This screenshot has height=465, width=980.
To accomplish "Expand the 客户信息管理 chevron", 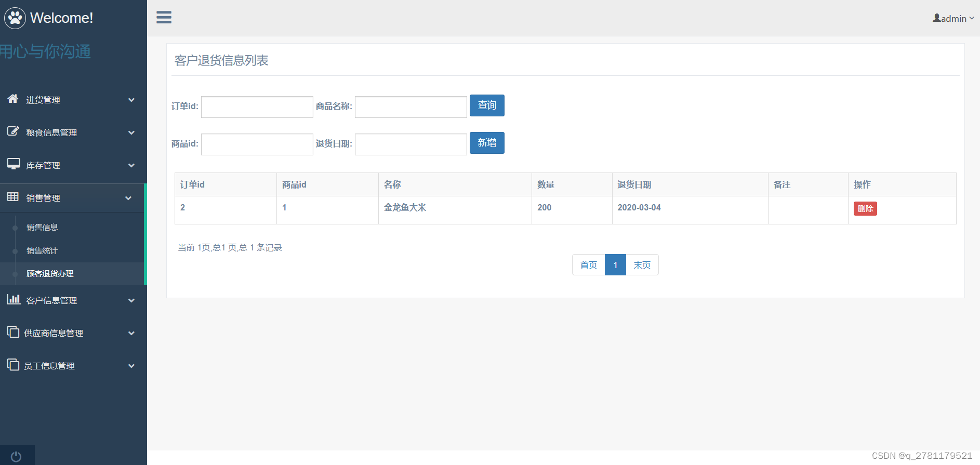I will click(x=131, y=300).
